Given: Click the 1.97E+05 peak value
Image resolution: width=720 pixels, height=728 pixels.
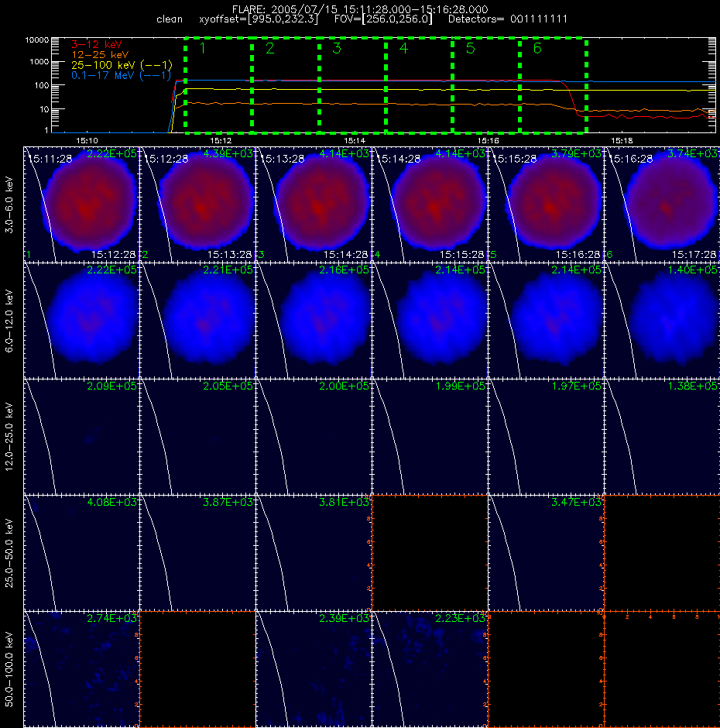Looking at the screenshot, I should (x=576, y=386).
